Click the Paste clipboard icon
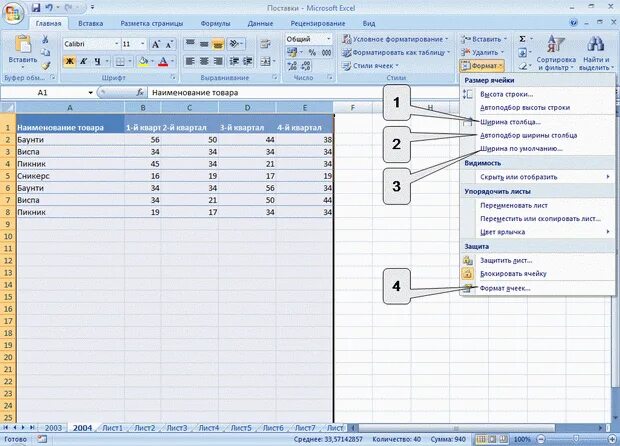Image resolution: width=620 pixels, height=446 pixels. pyautogui.click(x=23, y=44)
